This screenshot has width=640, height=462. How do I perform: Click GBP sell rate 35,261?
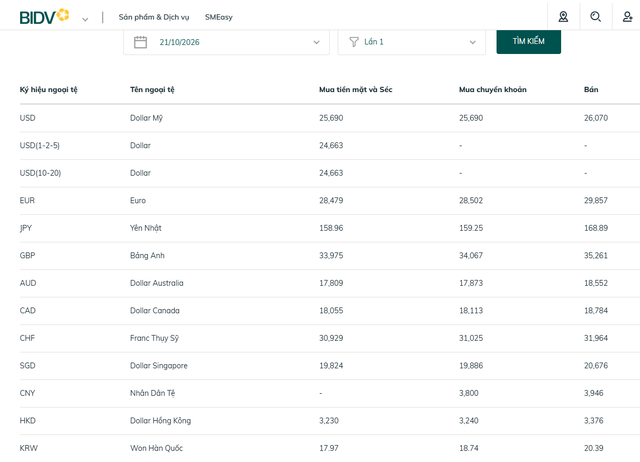(596, 255)
